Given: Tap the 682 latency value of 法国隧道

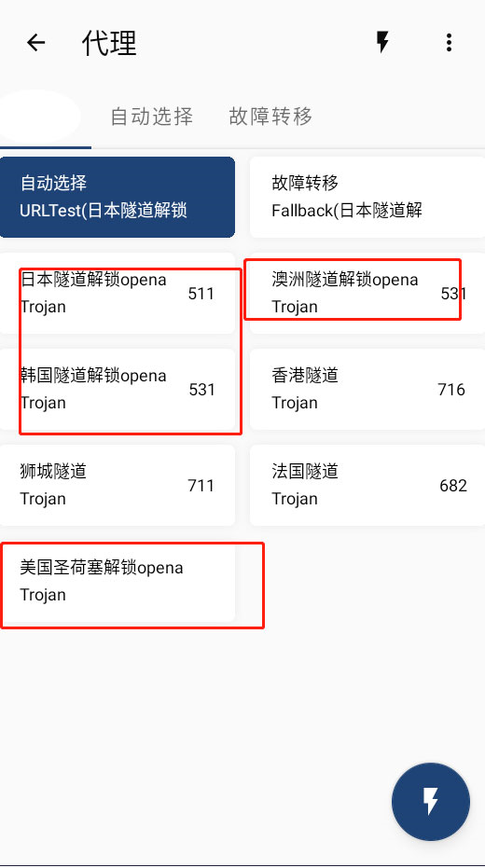Looking at the screenshot, I should click(453, 486).
